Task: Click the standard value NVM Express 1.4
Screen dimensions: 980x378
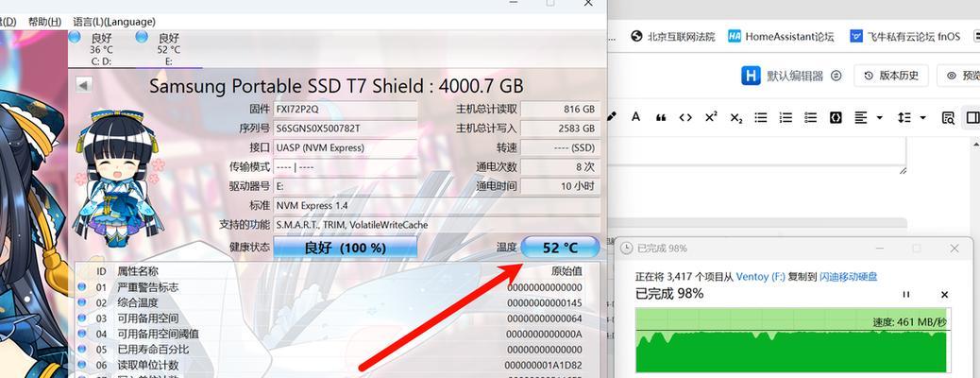Action: coord(437,205)
